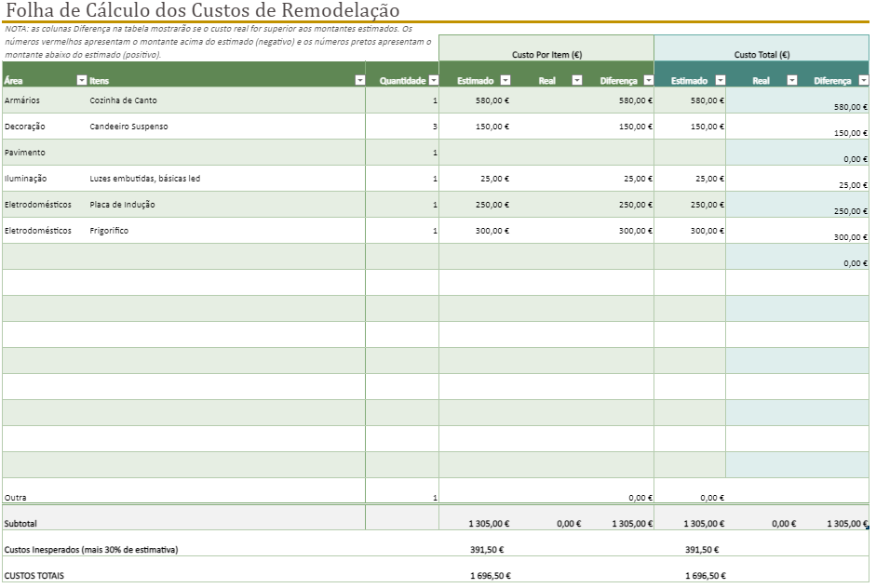
Task: Select 'Eletrodomésticos' in the Placa de Indução row
Action: tap(38, 205)
